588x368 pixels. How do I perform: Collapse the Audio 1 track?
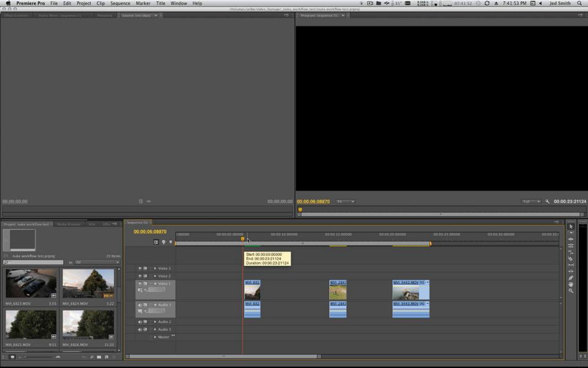coord(155,305)
